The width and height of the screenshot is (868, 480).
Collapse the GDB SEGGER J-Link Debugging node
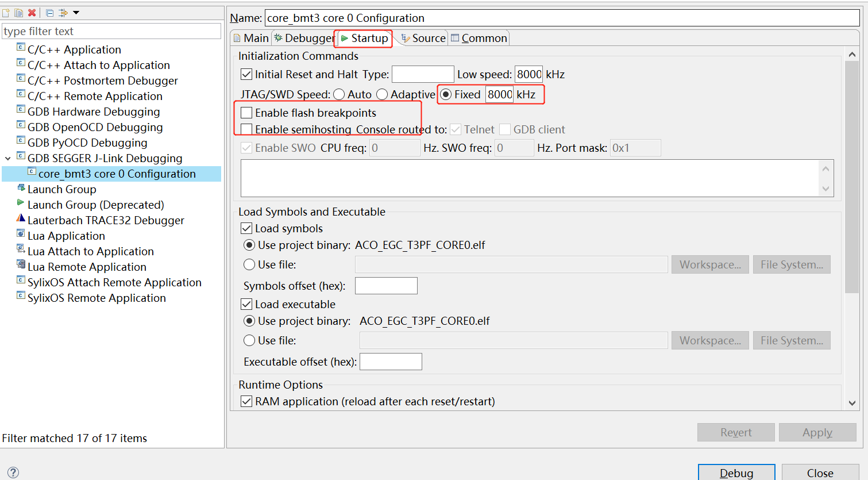pos(8,158)
